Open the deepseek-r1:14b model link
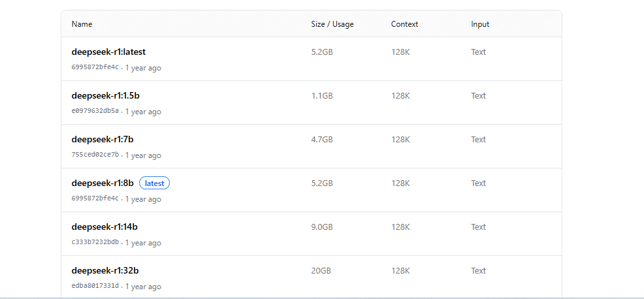Screen dimensions: 644x299 pos(105,227)
